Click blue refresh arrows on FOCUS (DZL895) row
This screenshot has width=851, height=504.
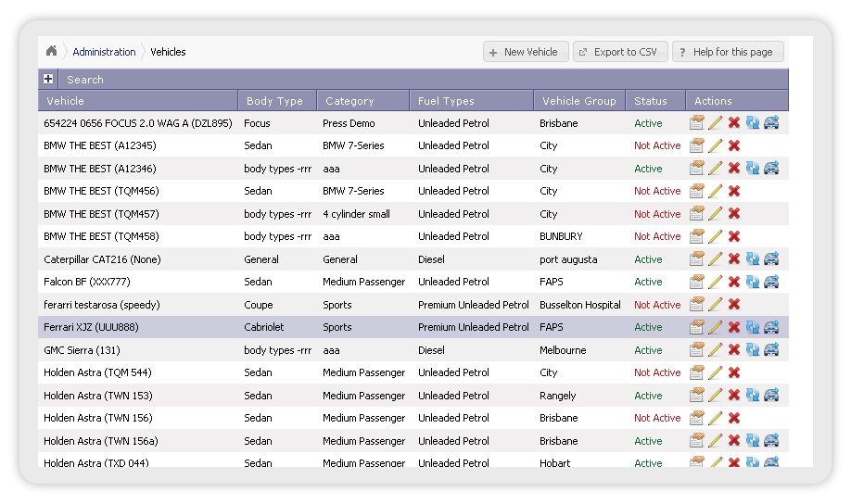(x=753, y=123)
